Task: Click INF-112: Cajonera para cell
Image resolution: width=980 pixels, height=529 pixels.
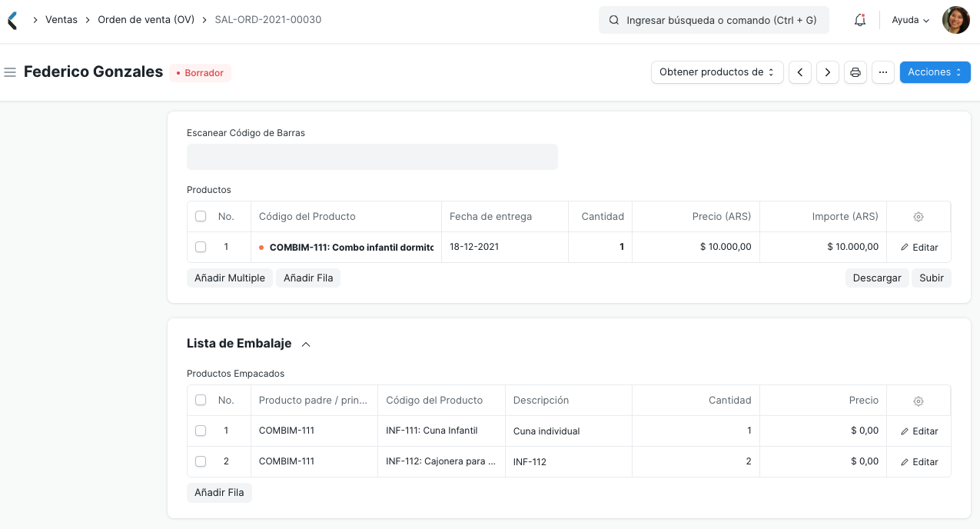Action: coord(441,462)
